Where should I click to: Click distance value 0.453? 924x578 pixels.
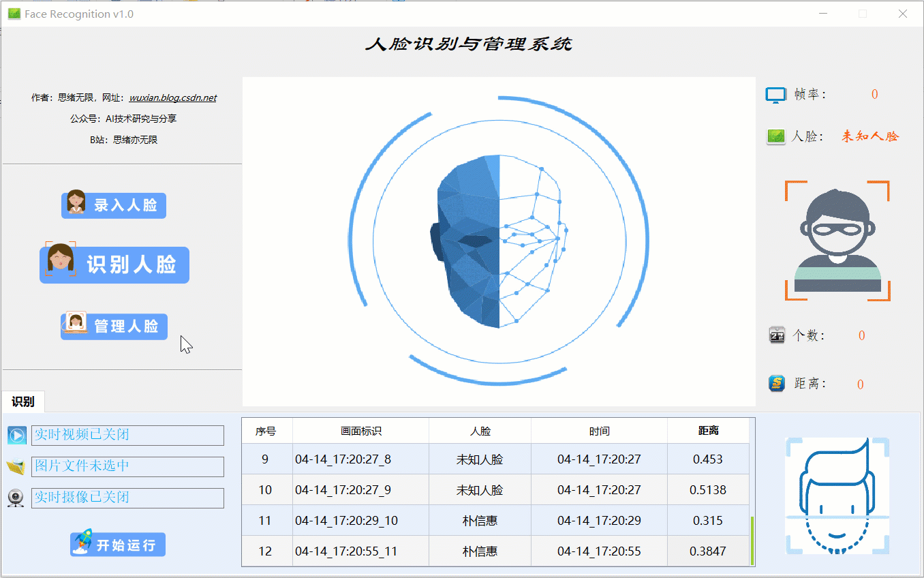pos(708,459)
